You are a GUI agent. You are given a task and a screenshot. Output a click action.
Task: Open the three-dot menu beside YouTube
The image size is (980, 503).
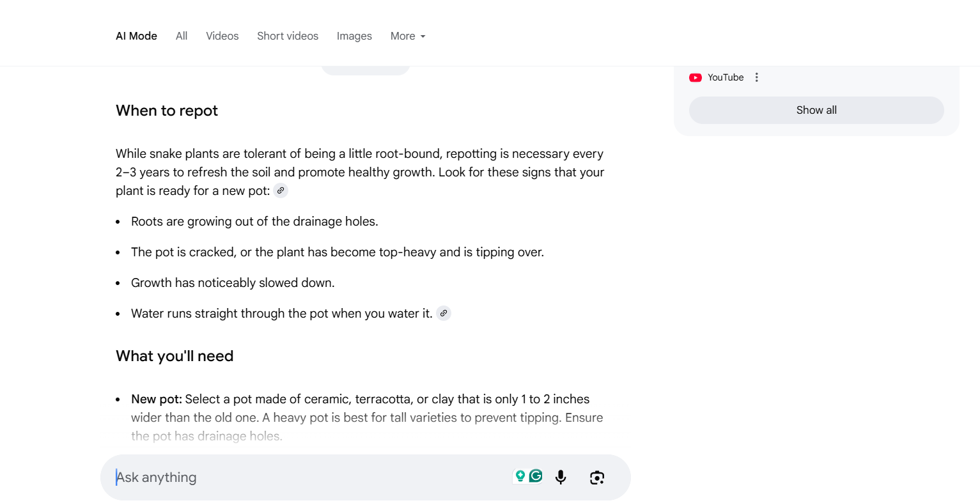(756, 77)
